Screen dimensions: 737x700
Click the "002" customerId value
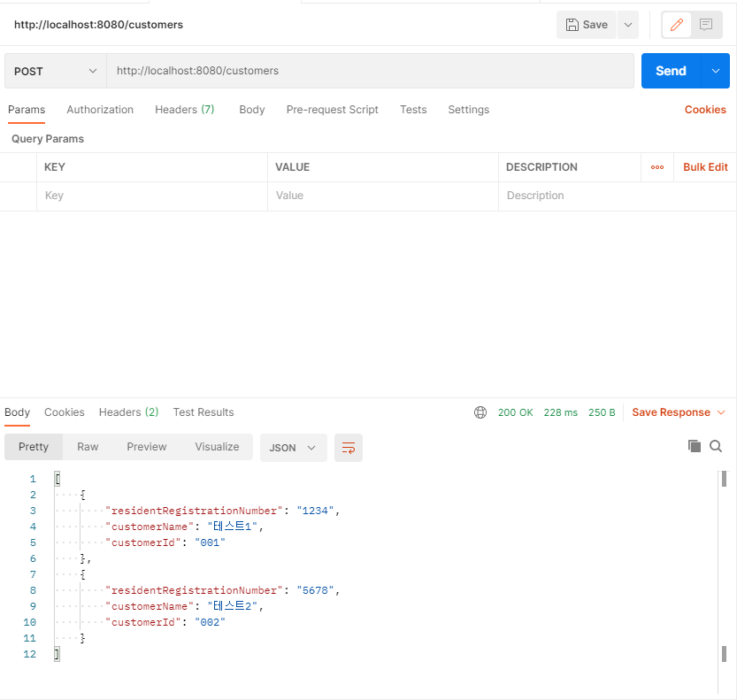[x=210, y=622]
